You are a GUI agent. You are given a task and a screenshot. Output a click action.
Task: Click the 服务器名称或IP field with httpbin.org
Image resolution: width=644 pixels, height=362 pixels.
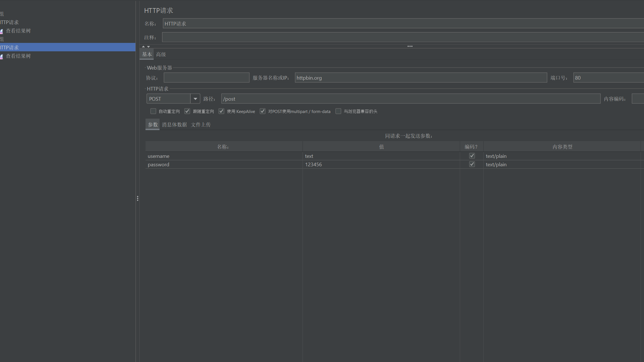tap(421, 78)
